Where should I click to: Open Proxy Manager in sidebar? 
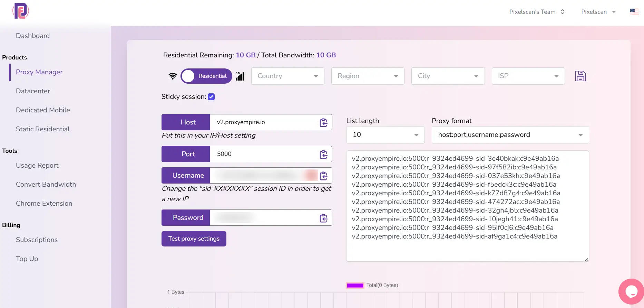pos(39,72)
